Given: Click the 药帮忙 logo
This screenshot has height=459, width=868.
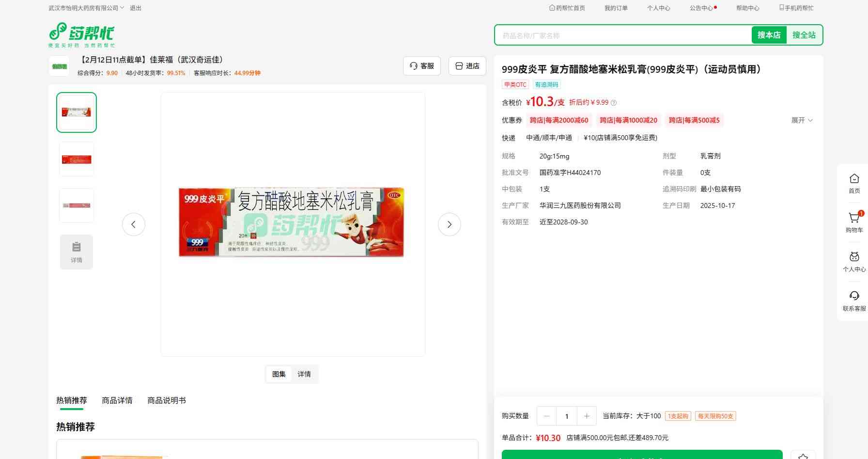Looking at the screenshot, I should 81,35.
